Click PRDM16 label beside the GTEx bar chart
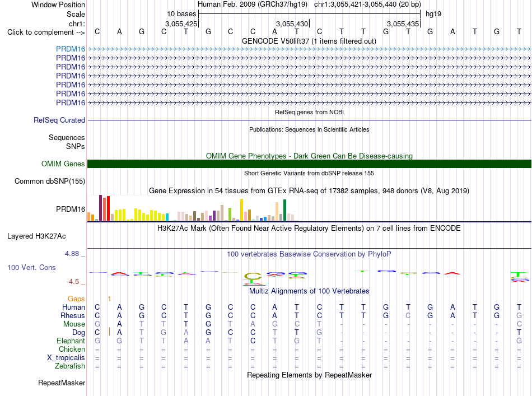The image size is (532, 396). (71, 209)
